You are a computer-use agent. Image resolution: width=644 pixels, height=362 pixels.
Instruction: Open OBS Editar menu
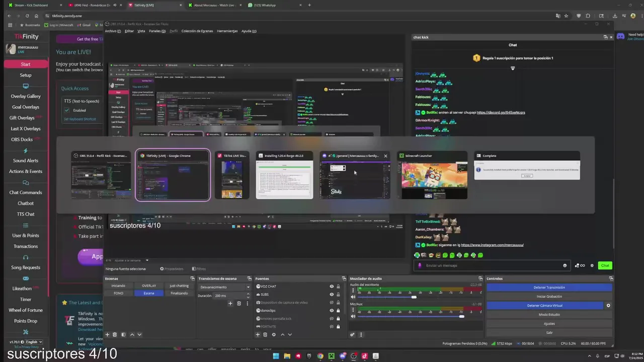click(x=129, y=31)
